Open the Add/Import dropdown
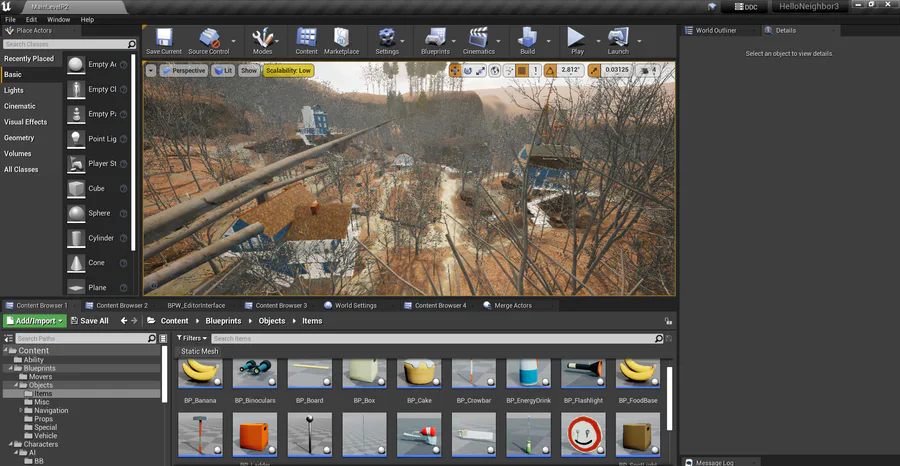Image resolution: width=900 pixels, height=466 pixels. [x=35, y=321]
